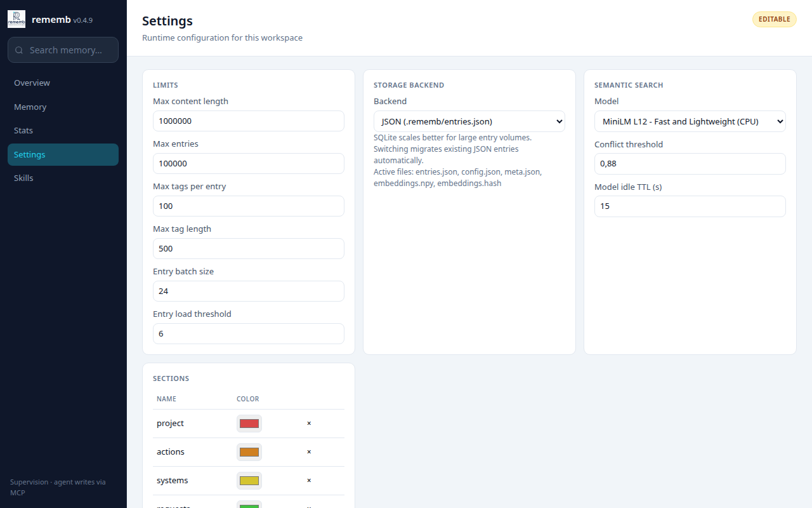This screenshot has height=508, width=812.
Task: Click the Entry batch size field
Action: coord(249,291)
